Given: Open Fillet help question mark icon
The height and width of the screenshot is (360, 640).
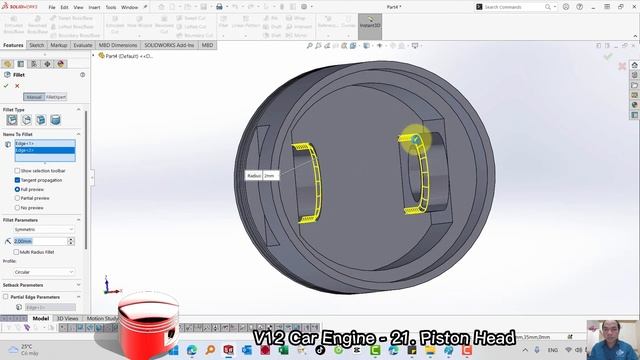Looking at the screenshot, I should (x=82, y=75).
